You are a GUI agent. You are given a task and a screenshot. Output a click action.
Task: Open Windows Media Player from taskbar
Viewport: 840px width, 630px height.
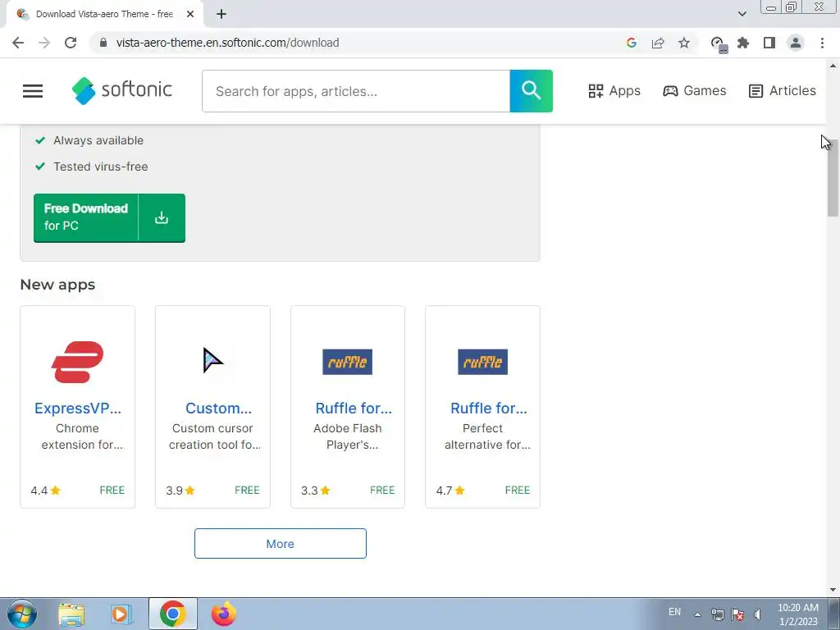coord(121,614)
